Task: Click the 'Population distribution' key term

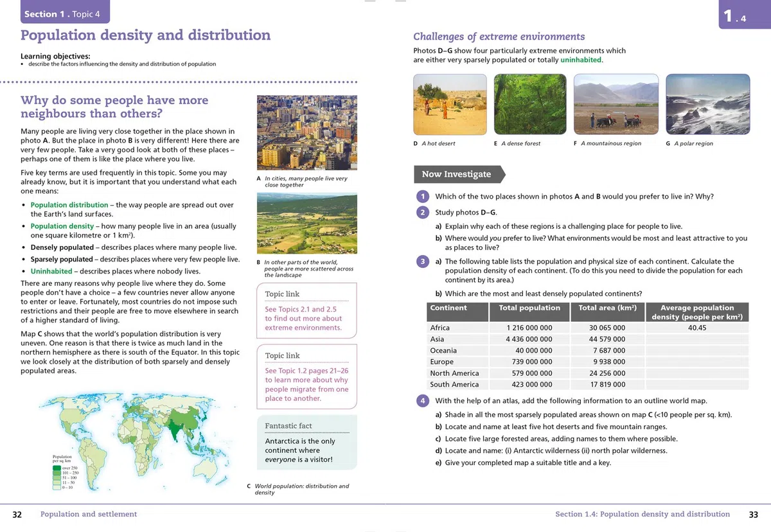Action: tap(69, 205)
